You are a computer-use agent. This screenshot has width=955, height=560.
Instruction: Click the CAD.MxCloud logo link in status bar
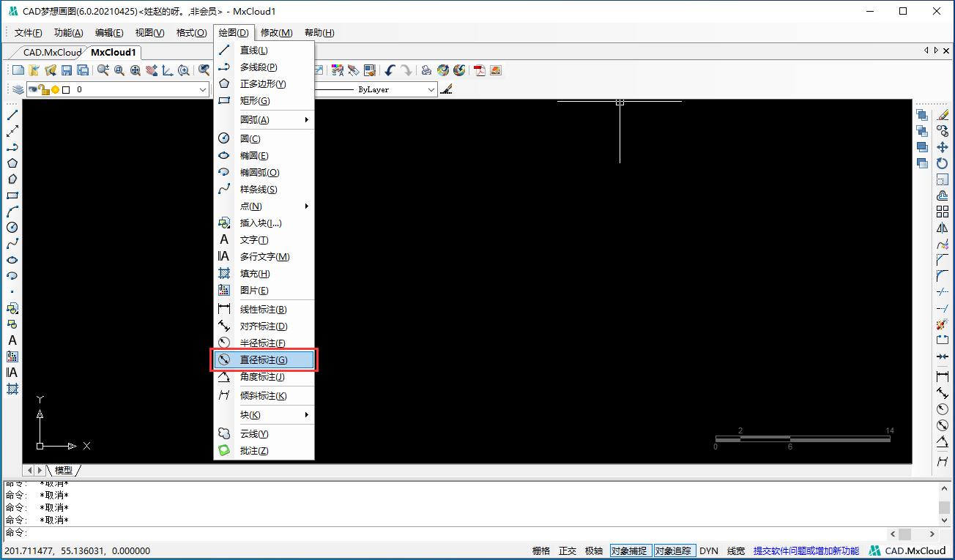907,550
